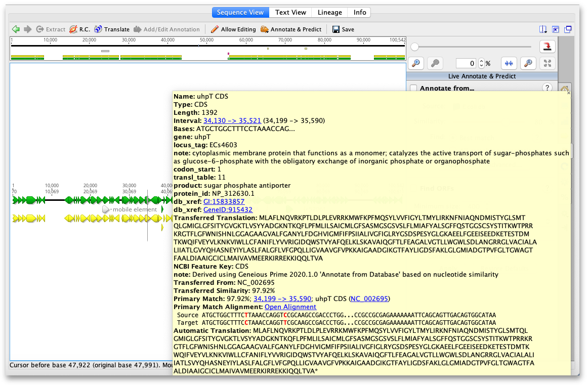Tick the Annotate from checkbox
Screen dimensions: 588x385
[x=413, y=88]
